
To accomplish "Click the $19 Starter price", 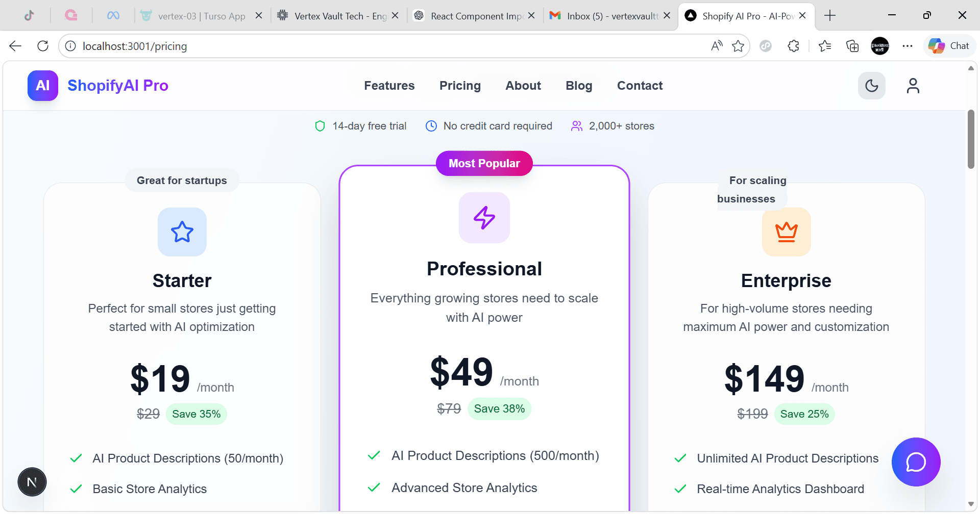I will [160, 379].
